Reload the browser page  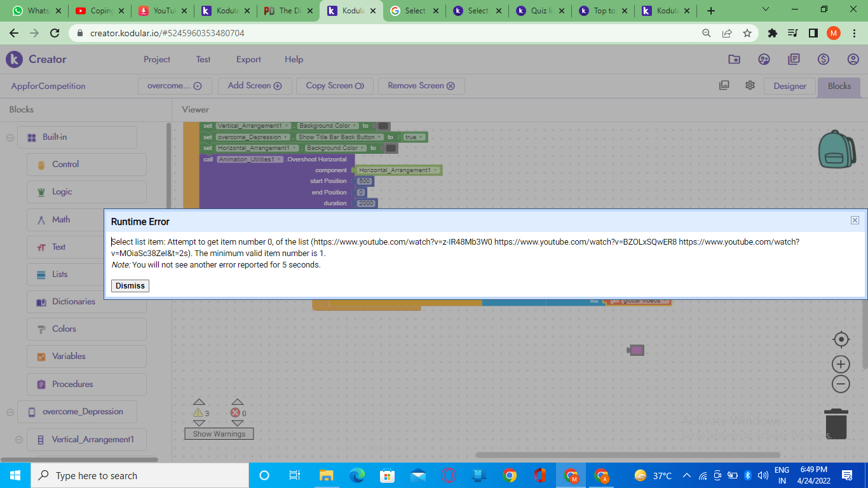pos(55,33)
